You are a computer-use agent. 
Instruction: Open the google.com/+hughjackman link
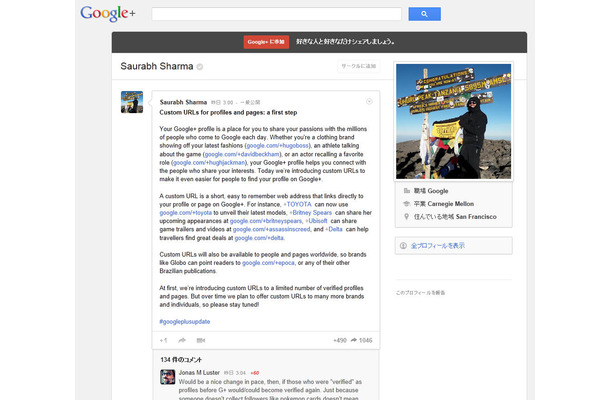click(209, 163)
